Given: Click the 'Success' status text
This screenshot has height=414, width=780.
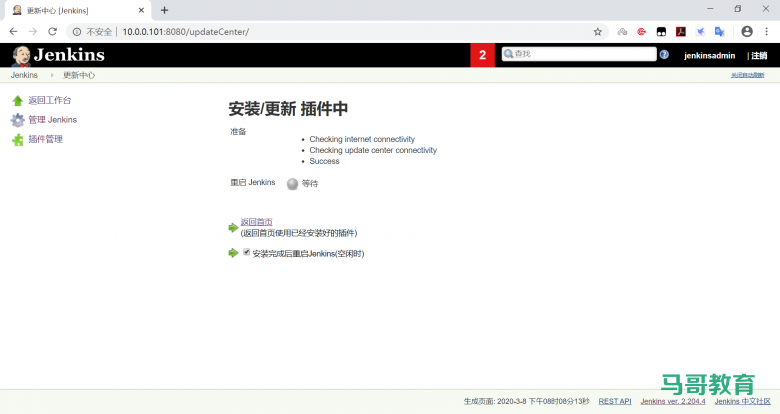Looking at the screenshot, I should 324,161.
